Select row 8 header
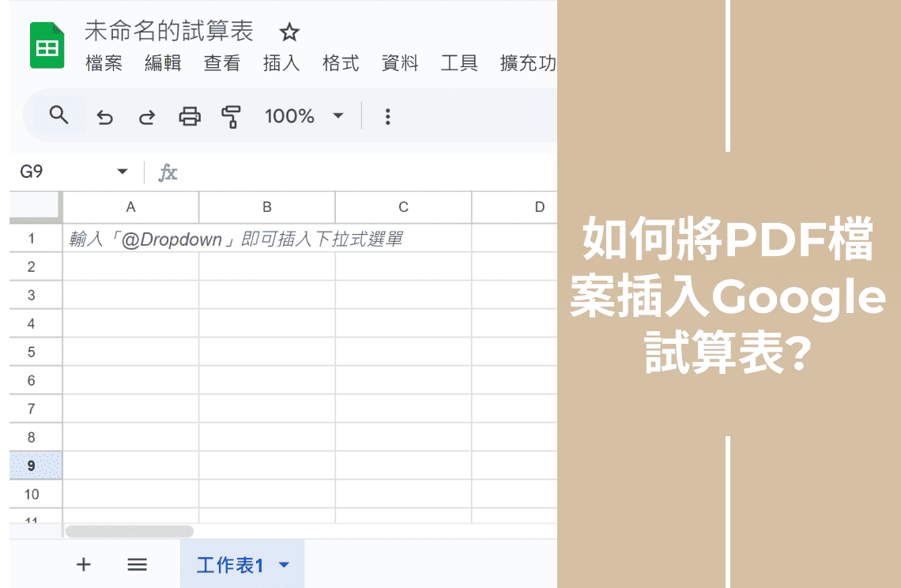The height and width of the screenshot is (588, 901). [36, 437]
